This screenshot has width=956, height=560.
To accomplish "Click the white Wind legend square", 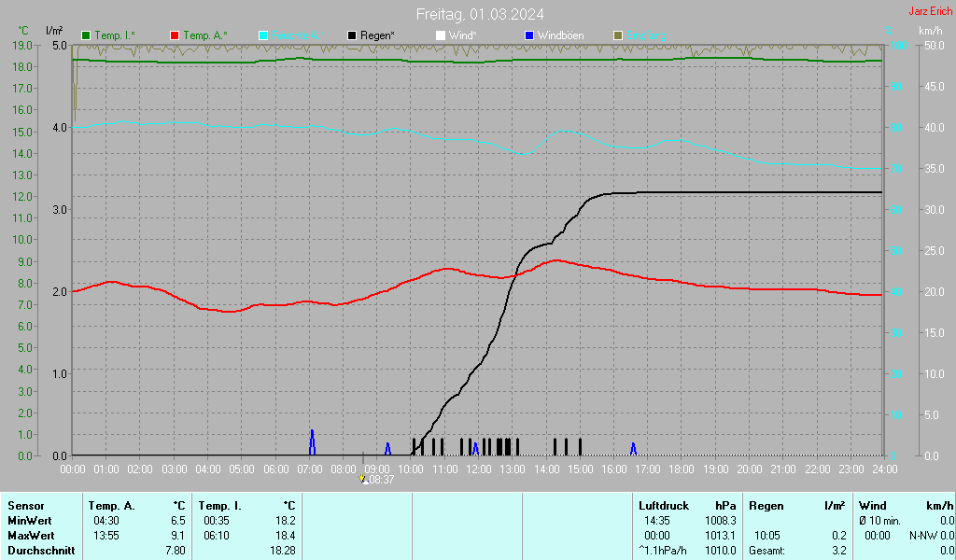I will click(x=441, y=35).
